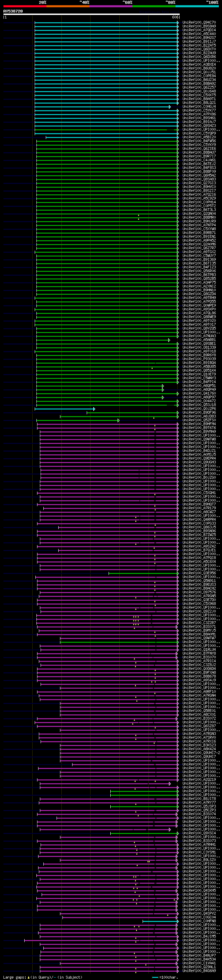The image size is (222, 980).
Task: Click the purple ~60% identity legend segment
Action: point(111,6)
